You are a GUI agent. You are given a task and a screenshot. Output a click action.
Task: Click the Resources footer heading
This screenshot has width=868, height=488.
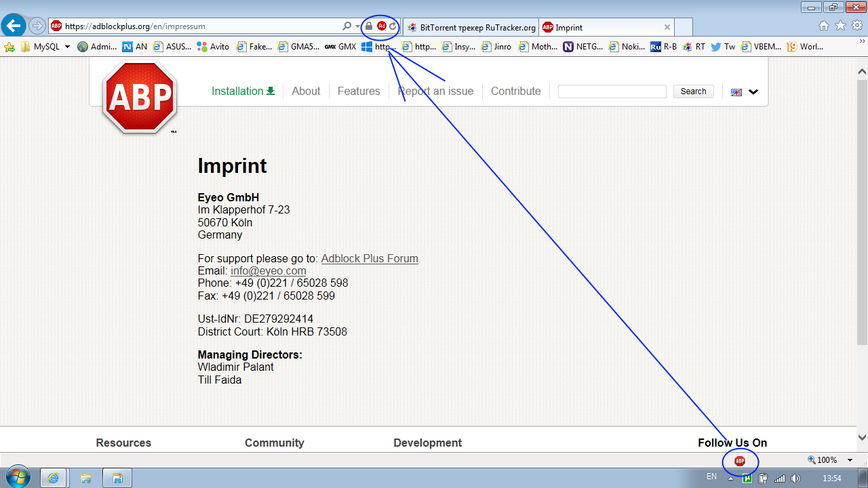coord(123,443)
